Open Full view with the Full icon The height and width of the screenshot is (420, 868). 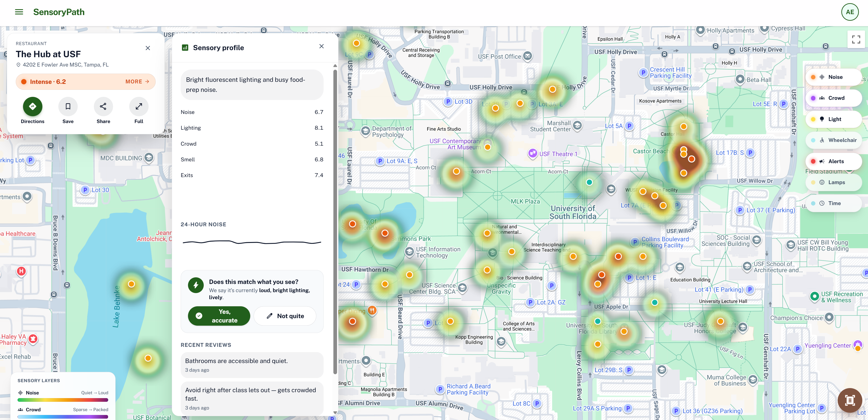point(139,106)
